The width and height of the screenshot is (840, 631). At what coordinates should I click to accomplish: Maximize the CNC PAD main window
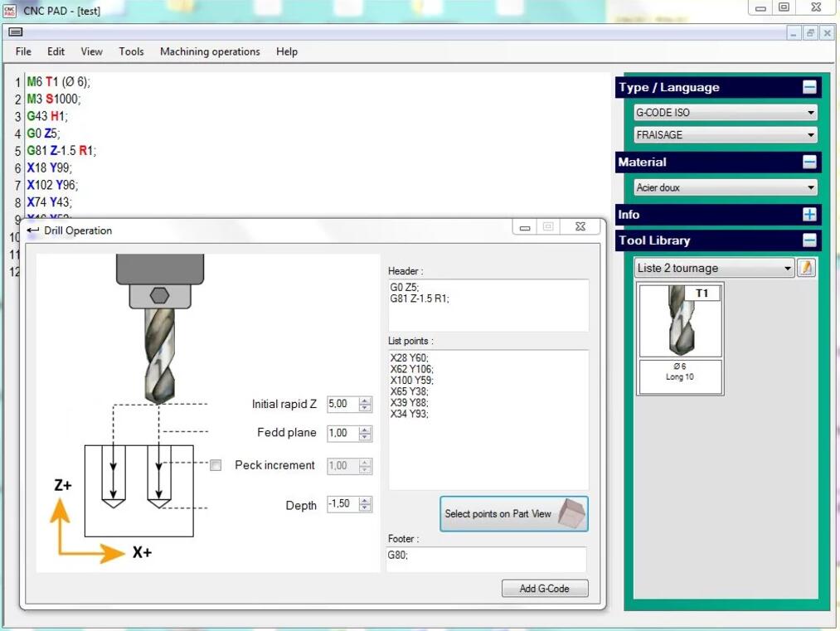(x=784, y=7)
